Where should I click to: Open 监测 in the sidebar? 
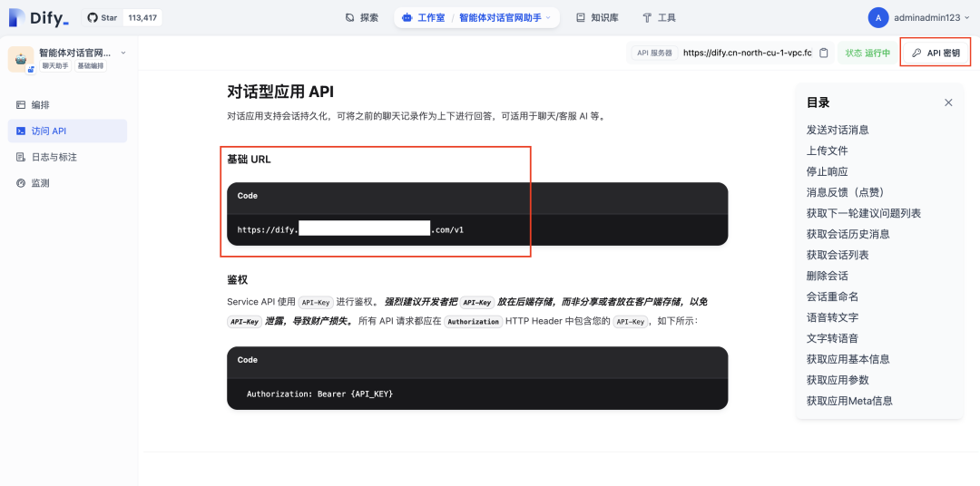click(x=67, y=183)
